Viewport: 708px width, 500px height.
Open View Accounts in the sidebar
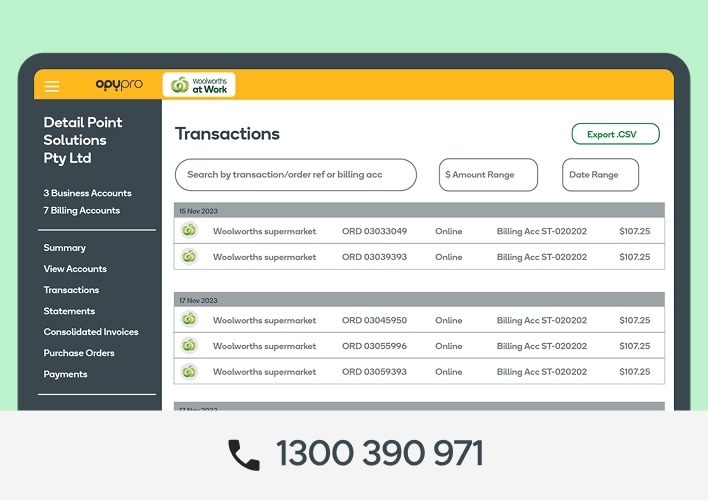click(x=75, y=269)
